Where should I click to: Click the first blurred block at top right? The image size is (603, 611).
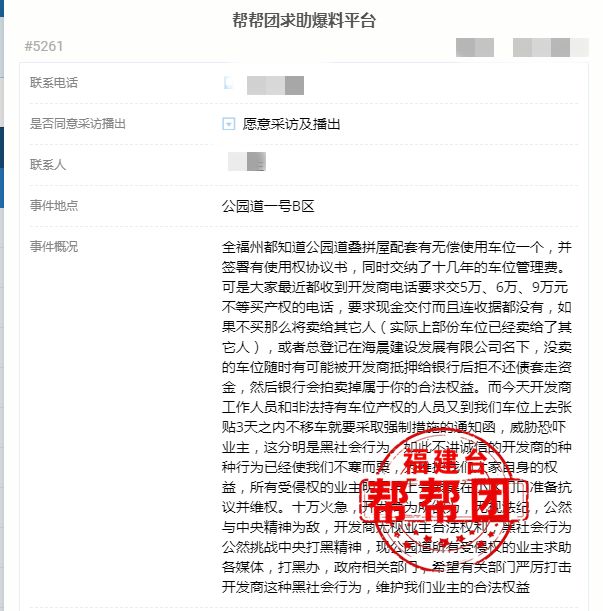point(475,48)
